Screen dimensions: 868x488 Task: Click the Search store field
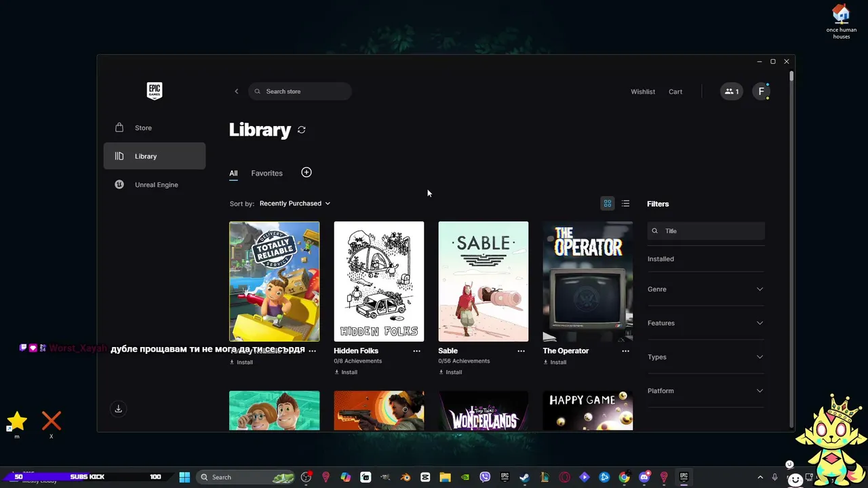300,91
